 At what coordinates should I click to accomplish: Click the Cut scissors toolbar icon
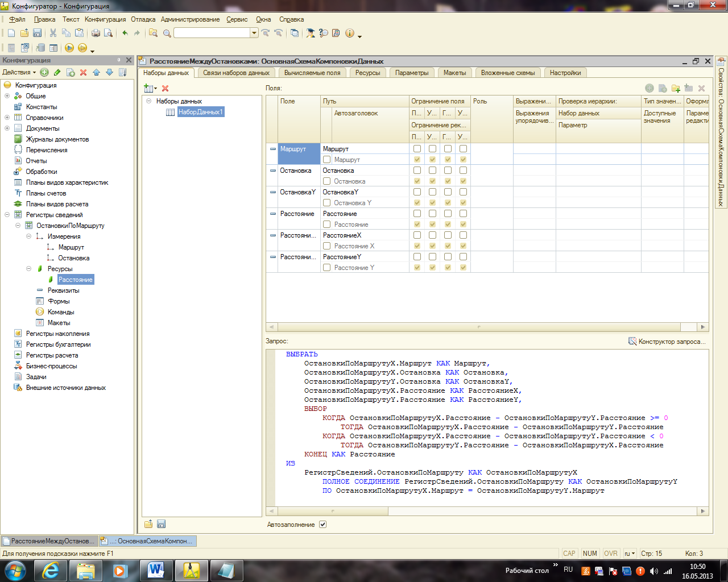point(53,33)
